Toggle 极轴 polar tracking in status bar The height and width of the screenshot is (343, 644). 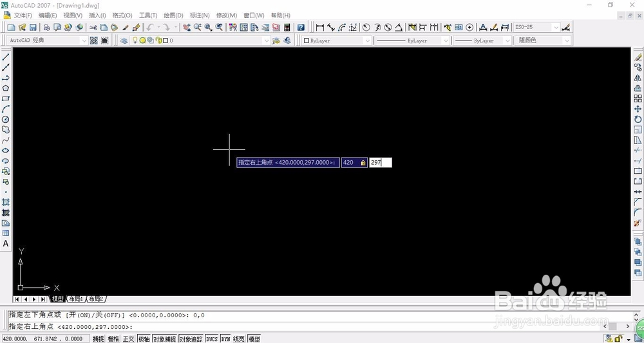pos(144,339)
